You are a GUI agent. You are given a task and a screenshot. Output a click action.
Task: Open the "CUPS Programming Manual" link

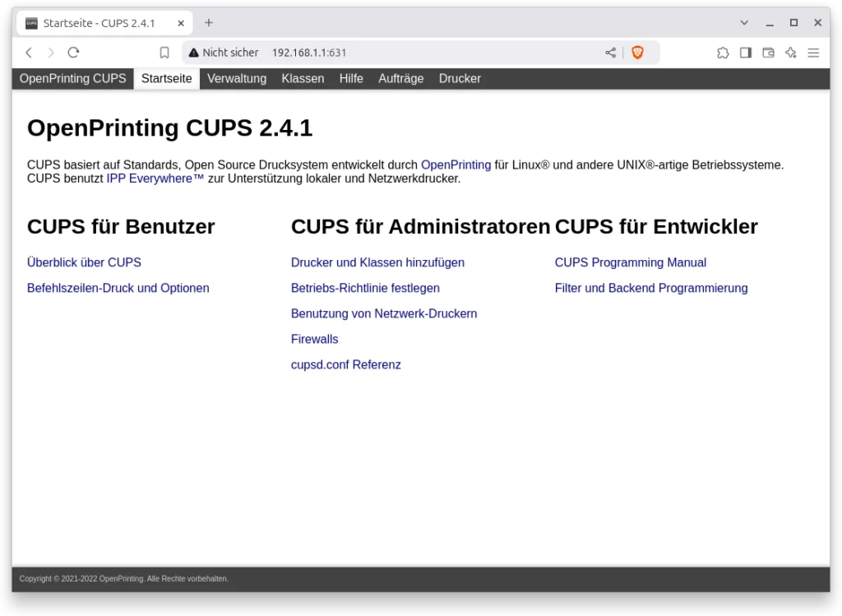[630, 262]
